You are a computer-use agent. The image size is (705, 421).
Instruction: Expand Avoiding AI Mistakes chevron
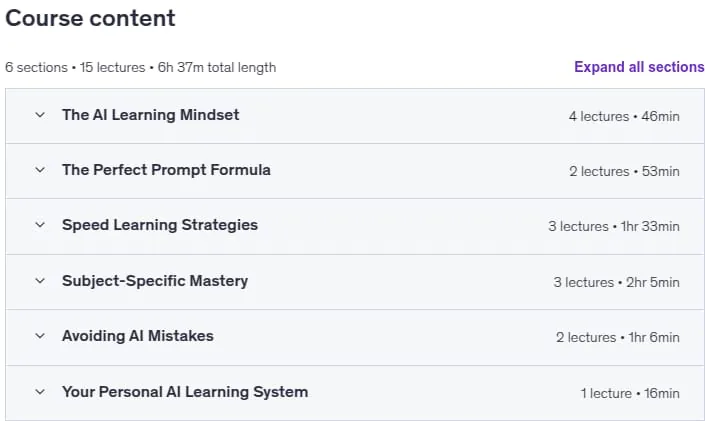tap(40, 336)
